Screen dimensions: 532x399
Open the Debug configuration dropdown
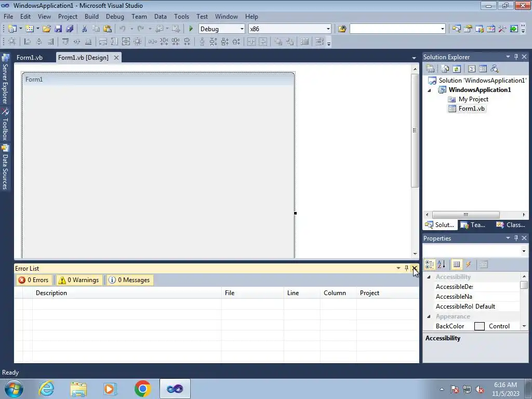pyautogui.click(x=242, y=29)
